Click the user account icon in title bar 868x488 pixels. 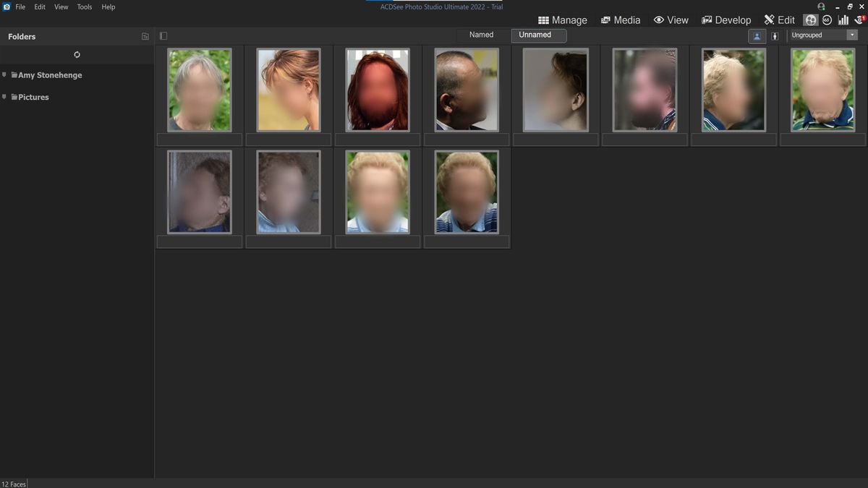coord(821,7)
